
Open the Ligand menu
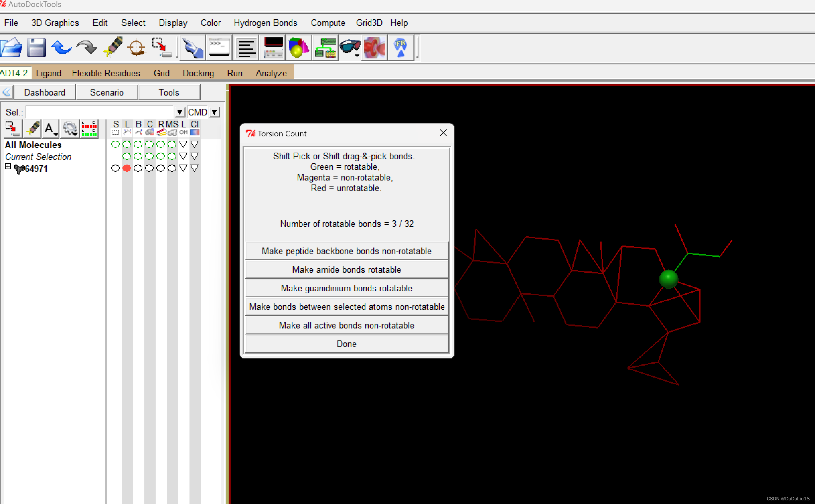click(49, 73)
